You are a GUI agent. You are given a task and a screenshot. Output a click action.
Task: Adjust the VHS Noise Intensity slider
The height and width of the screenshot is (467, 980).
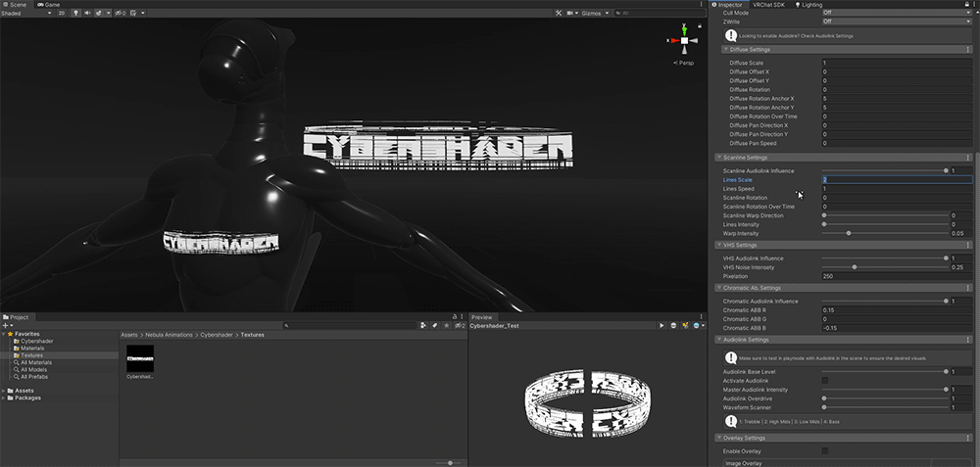(855, 267)
